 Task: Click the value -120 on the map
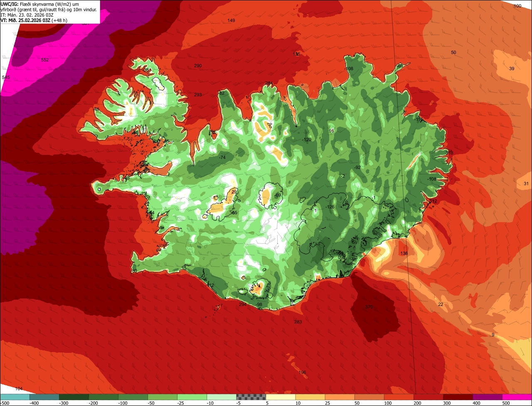coord(307,139)
